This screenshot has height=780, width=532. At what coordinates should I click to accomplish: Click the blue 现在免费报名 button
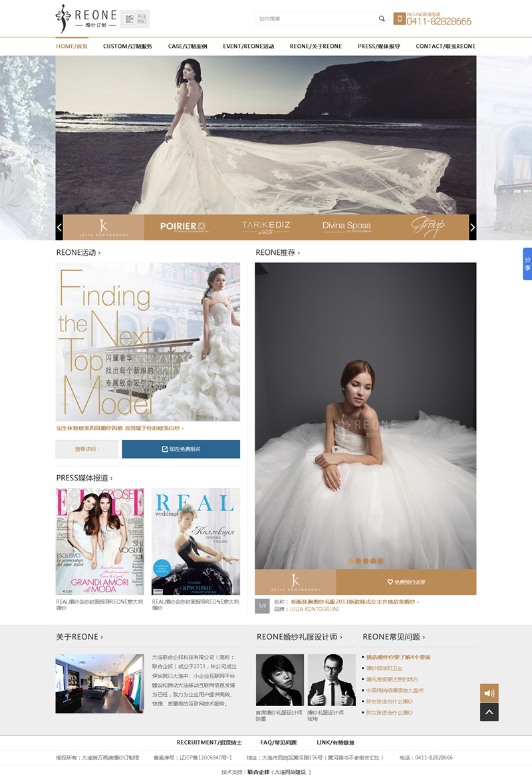[x=181, y=449]
